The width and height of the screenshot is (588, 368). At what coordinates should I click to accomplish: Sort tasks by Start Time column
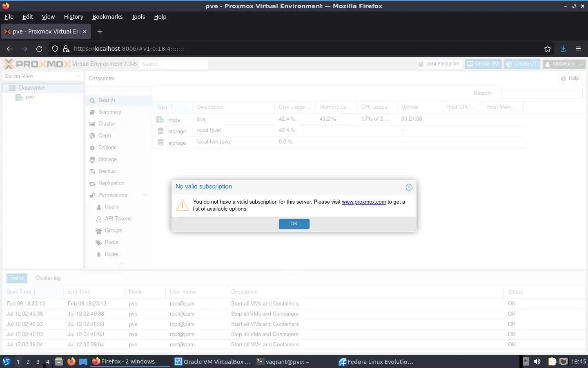[33, 292]
